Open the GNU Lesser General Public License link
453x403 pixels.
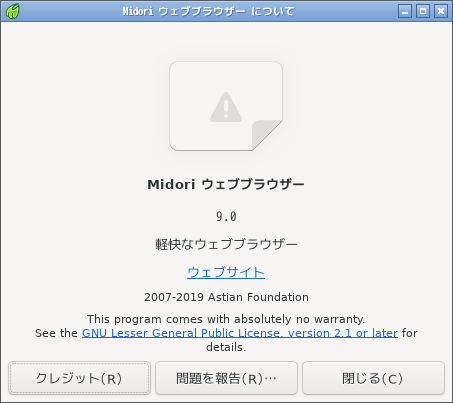[x=240, y=333]
